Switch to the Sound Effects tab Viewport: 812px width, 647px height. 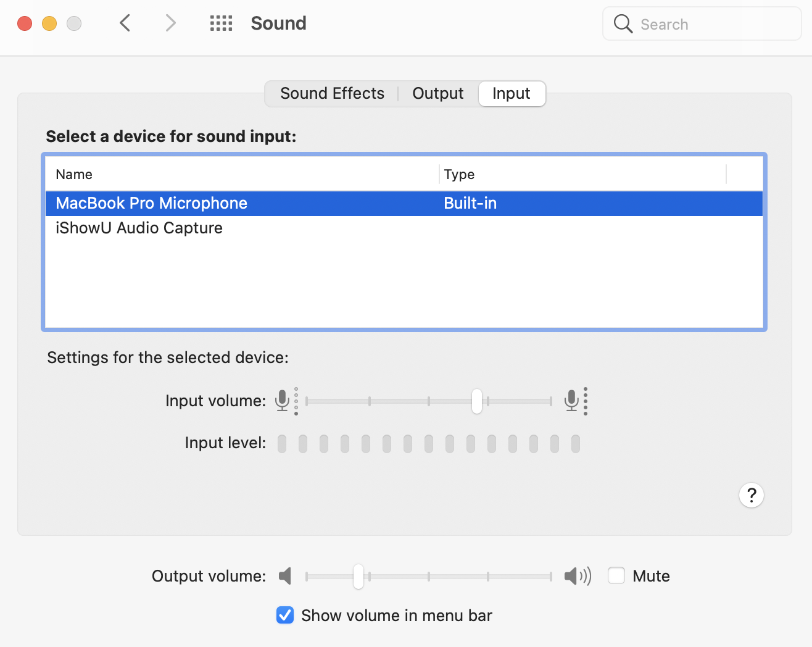(x=332, y=94)
